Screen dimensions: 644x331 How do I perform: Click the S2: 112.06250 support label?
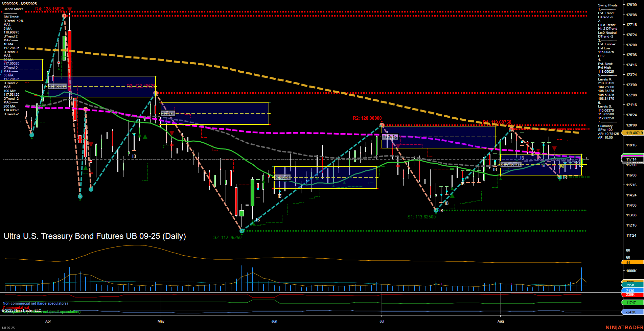click(227, 238)
